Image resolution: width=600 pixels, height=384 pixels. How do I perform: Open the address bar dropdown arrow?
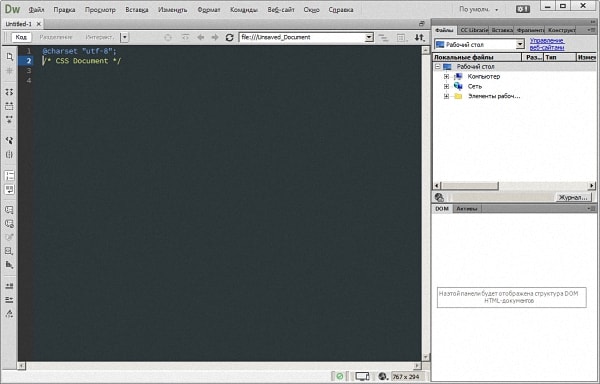pyautogui.click(x=369, y=37)
